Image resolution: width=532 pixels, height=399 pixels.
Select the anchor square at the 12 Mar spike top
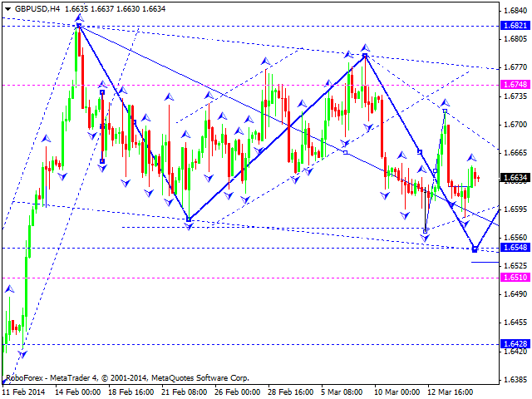pyautogui.click(x=446, y=111)
